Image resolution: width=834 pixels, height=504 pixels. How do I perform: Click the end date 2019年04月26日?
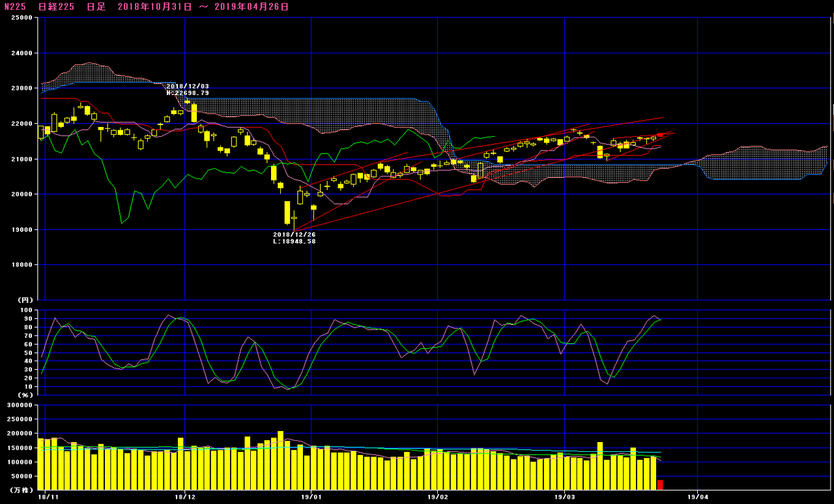[x=252, y=7]
